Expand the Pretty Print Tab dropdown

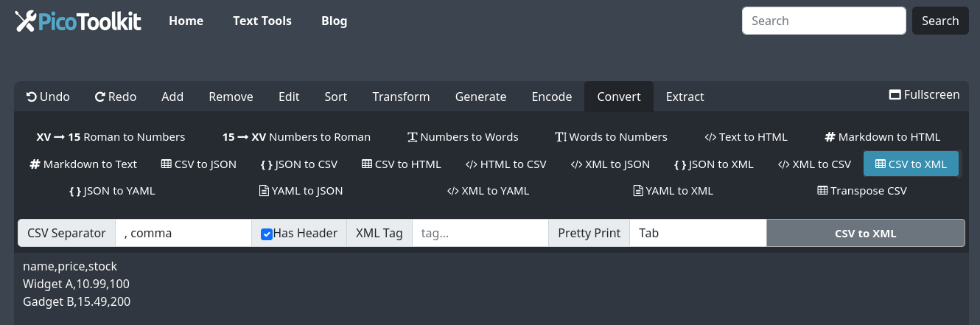697,234
